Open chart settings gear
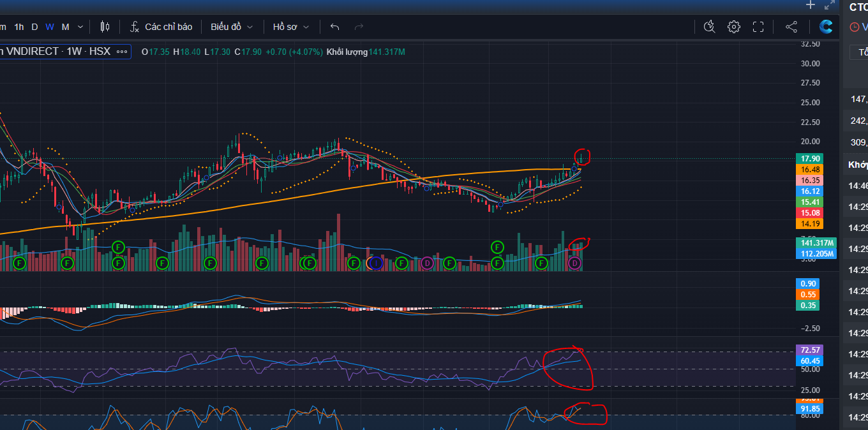 tap(734, 27)
